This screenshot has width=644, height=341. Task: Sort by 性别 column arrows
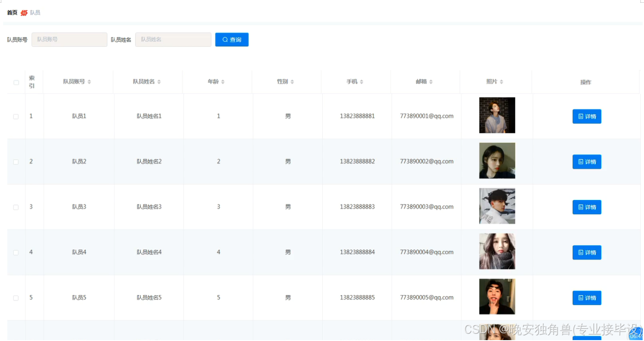(292, 82)
